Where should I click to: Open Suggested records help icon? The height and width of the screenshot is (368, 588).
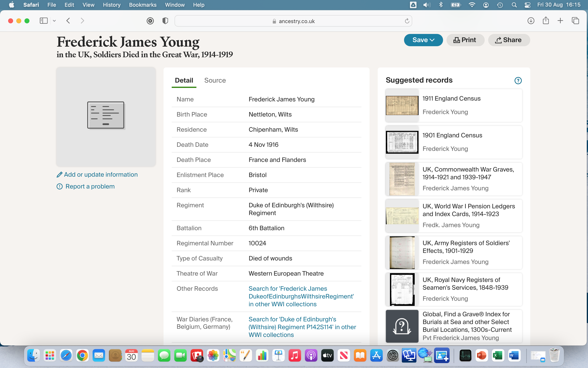[x=518, y=81]
